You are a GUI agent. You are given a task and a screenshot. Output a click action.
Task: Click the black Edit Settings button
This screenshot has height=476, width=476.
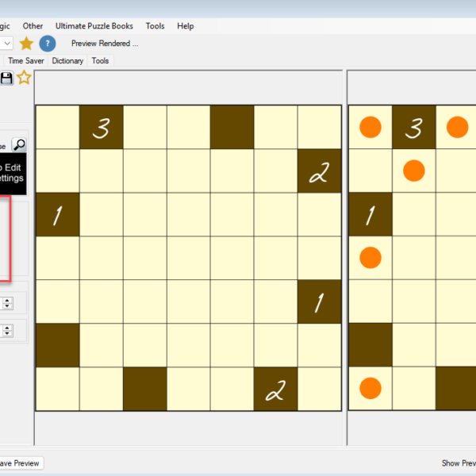13,173
